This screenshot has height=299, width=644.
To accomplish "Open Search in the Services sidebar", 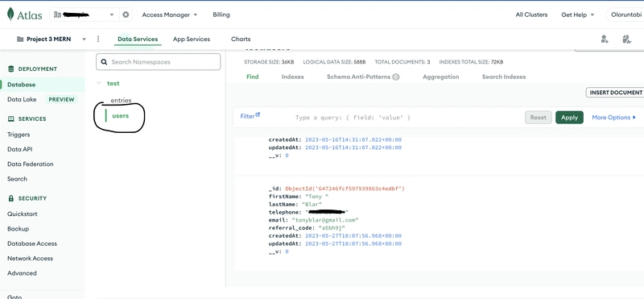I will [17, 178].
